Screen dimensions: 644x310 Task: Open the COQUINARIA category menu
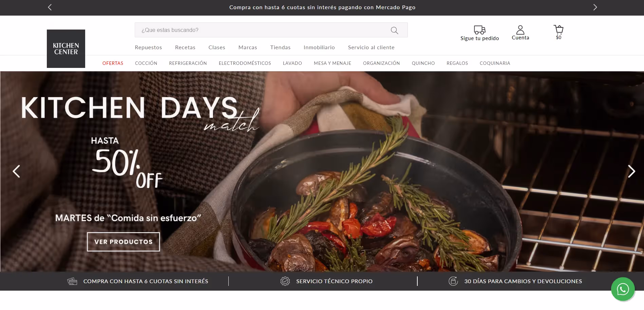[495, 63]
